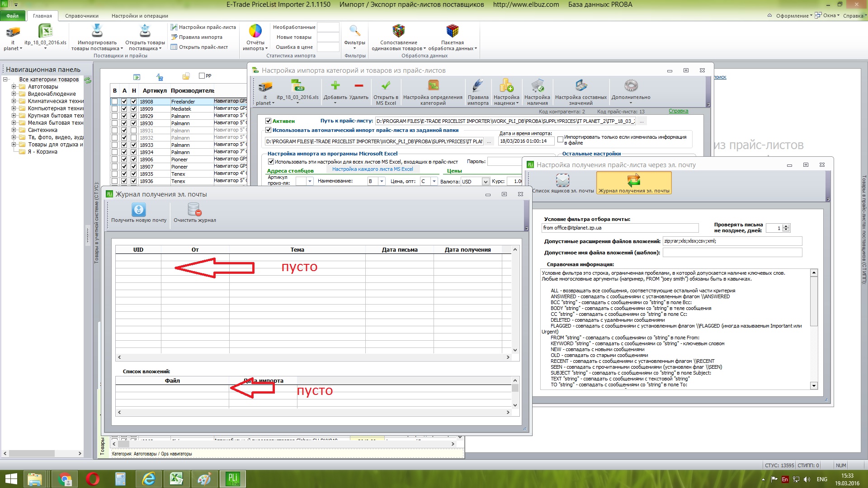Open 'Файл' ribbon tab
The height and width of the screenshot is (488, 868).
tap(13, 16)
